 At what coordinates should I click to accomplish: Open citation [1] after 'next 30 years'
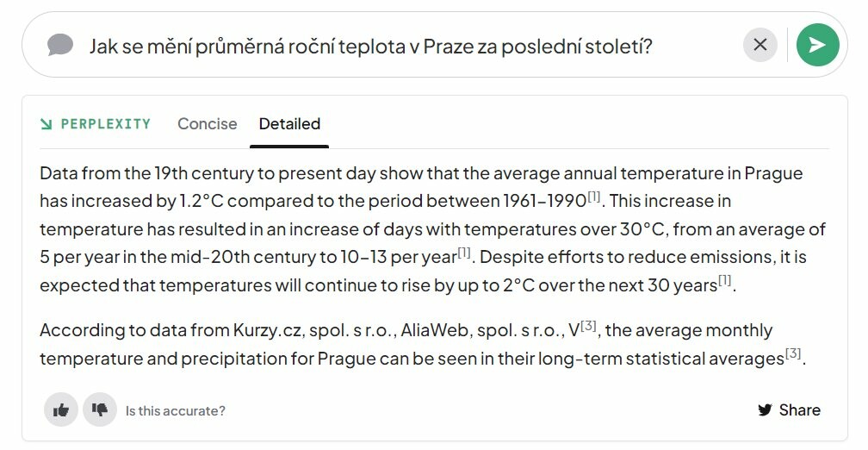725,280
